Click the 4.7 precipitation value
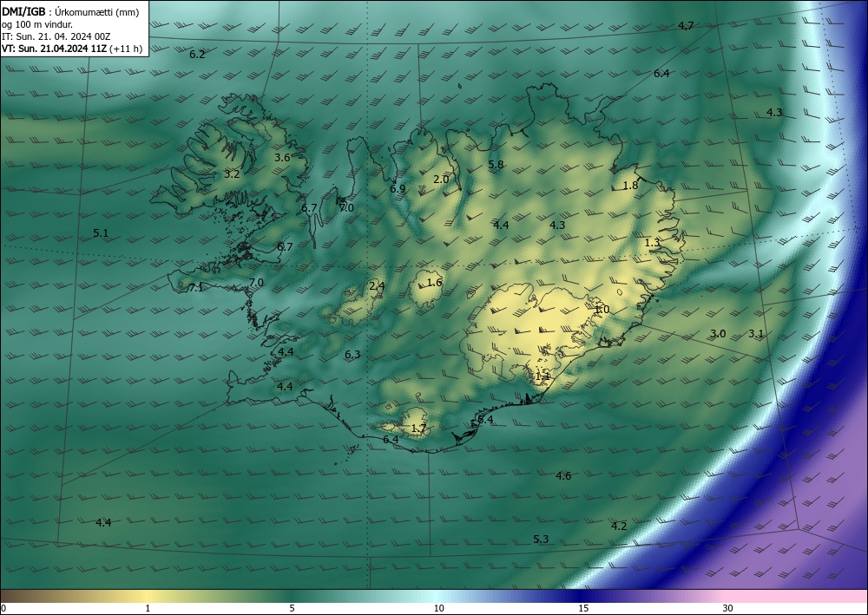This screenshot has width=868, height=615. [x=686, y=25]
